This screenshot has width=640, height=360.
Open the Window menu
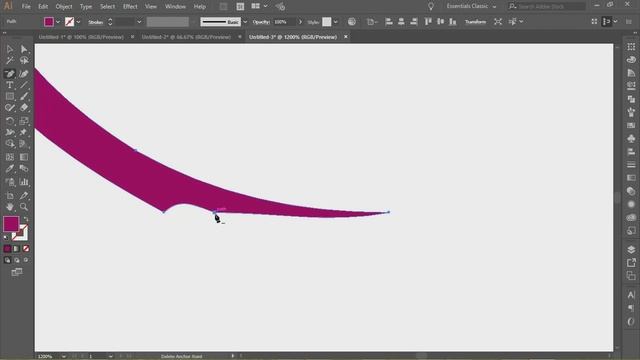(175, 7)
